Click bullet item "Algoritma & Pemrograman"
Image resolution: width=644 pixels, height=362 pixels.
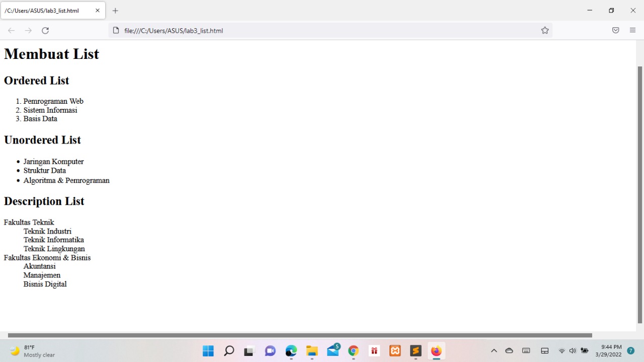66,180
